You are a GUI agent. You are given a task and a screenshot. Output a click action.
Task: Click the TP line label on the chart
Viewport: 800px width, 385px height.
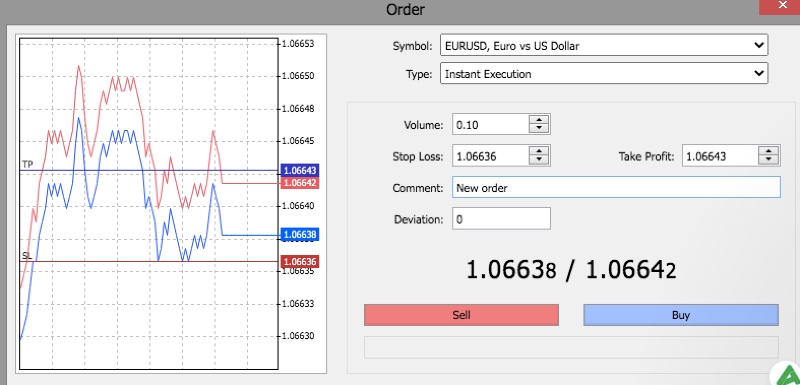point(27,164)
